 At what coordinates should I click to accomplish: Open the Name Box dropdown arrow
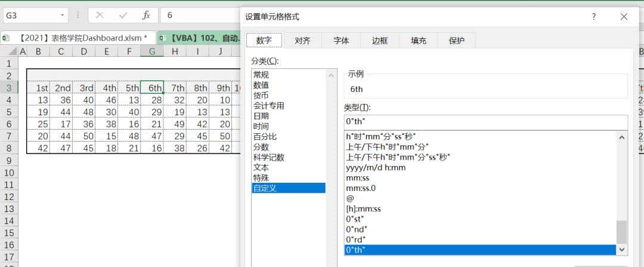(x=63, y=16)
